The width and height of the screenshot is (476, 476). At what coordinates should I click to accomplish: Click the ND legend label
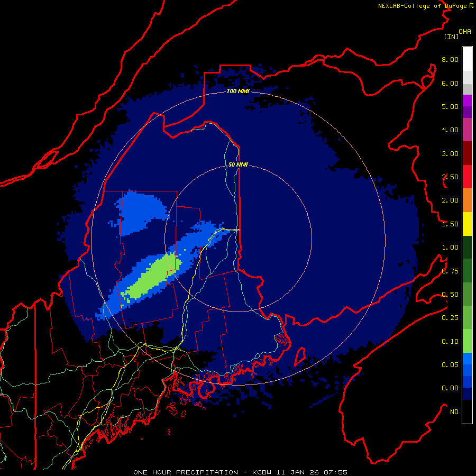(x=454, y=412)
